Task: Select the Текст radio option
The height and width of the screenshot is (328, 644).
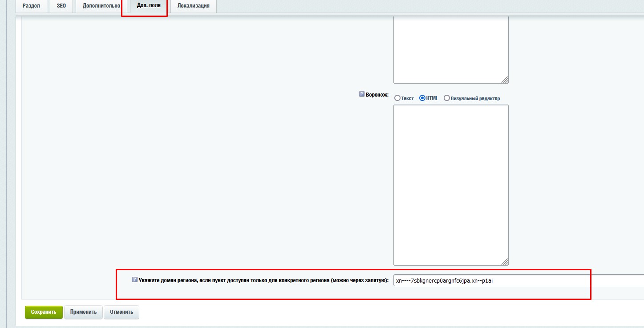Action: click(x=397, y=98)
